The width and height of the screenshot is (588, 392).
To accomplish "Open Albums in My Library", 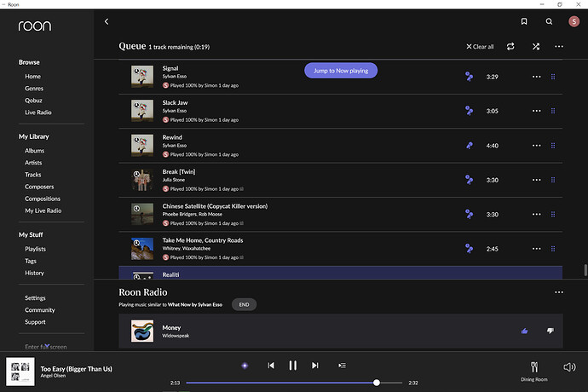I will (x=34, y=151).
